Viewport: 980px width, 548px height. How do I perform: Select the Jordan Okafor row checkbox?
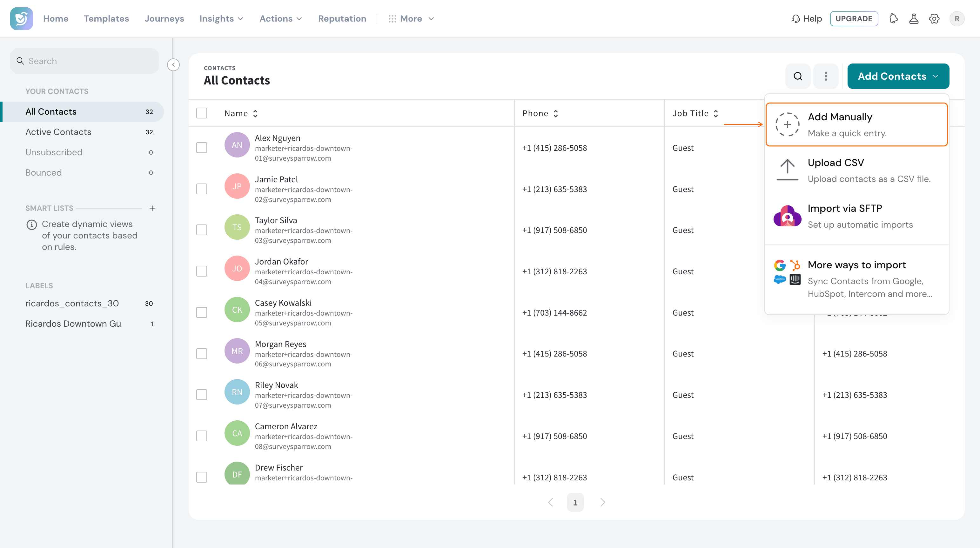[x=202, y=271]
